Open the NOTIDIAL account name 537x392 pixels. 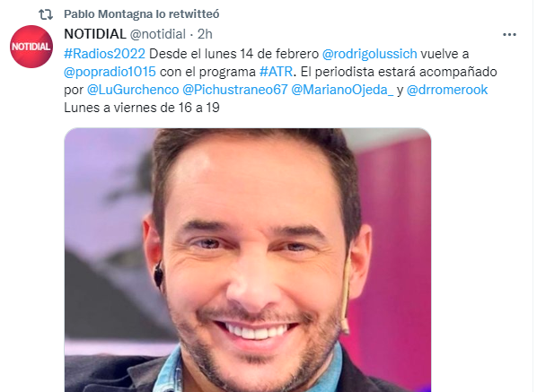95,34
